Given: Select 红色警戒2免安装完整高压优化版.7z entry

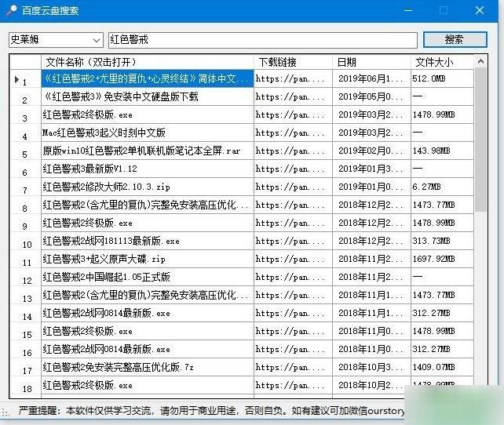Looking at the screenshot, I should [x=148, y=367].
